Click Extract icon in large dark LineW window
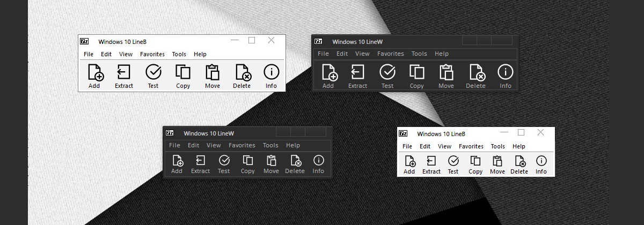The image size is (644, 225). pyautogui.click(x=357, y=72)
